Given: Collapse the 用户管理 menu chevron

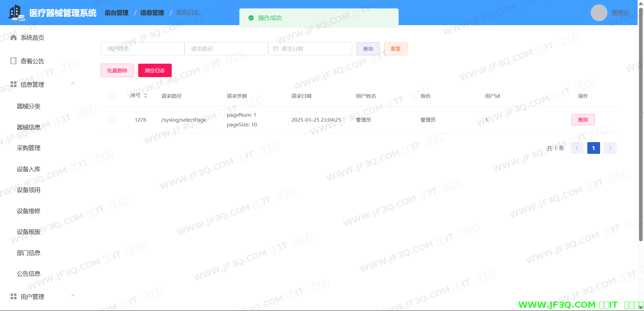Looking at the screenshot, I should click(73, 296).
